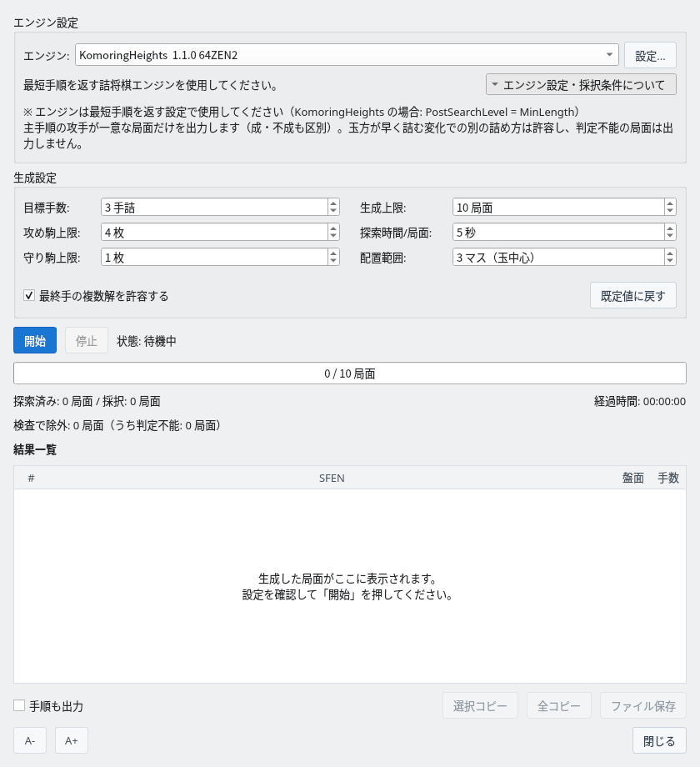This screenshot has width=700, height=767.
Task: Click the # column header
Action: click(x=32, y=478)
